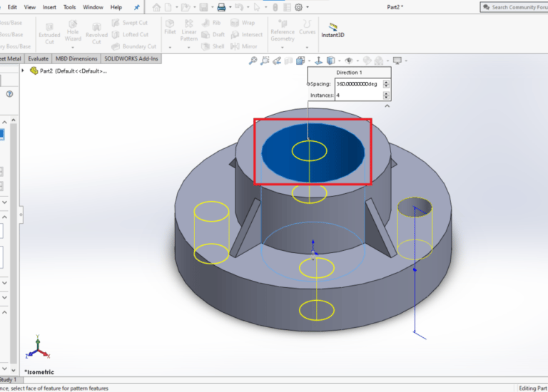The width and height of the screenshot is (548, 392).
Task: Select the Fillet tool
Action: point(170,27)
